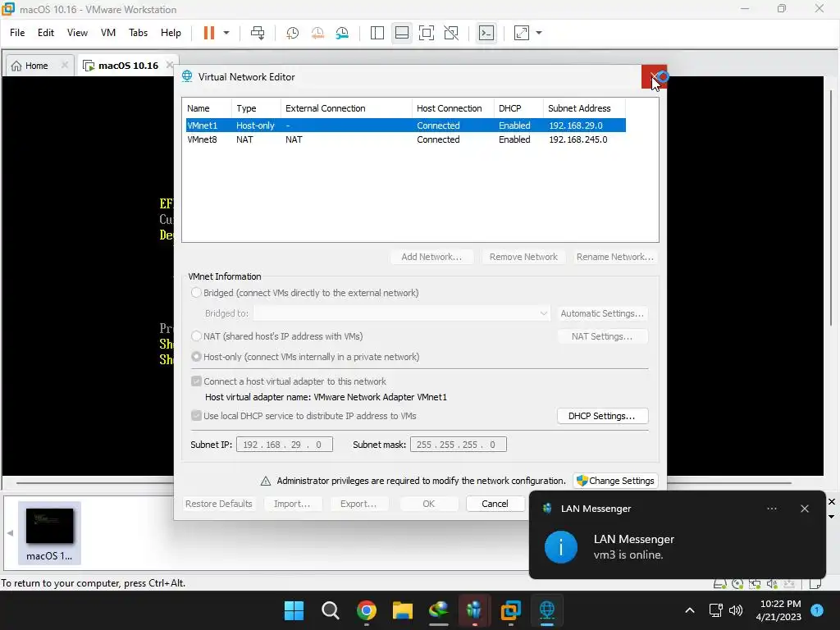
Task: Dismiss the LAN Messenger notification
Action: tap(805, 509)
